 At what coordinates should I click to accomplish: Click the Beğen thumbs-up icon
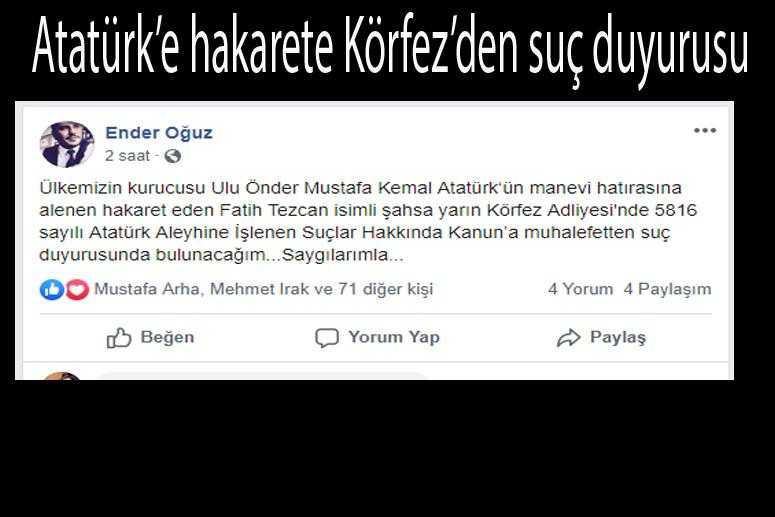pyautogui.click(x=119, y=338)
